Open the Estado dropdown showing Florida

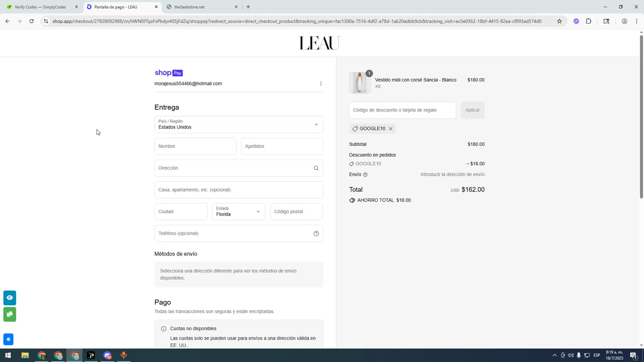[239, 212]
